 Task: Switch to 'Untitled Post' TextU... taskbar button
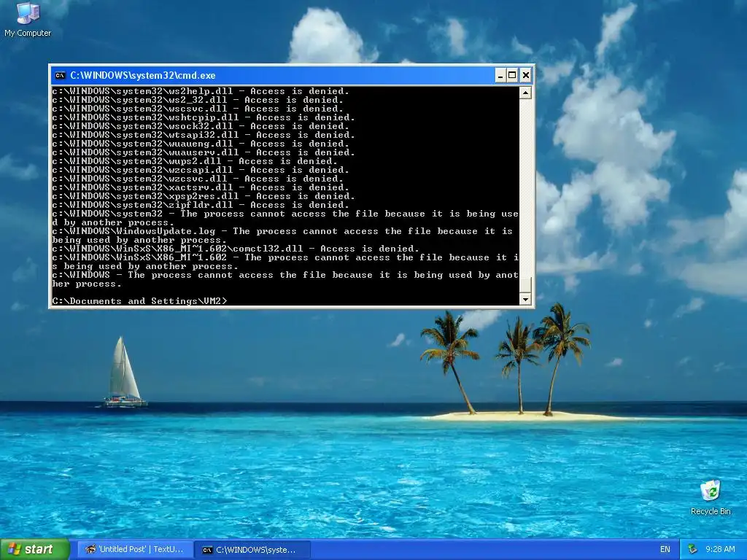point(135,549)
